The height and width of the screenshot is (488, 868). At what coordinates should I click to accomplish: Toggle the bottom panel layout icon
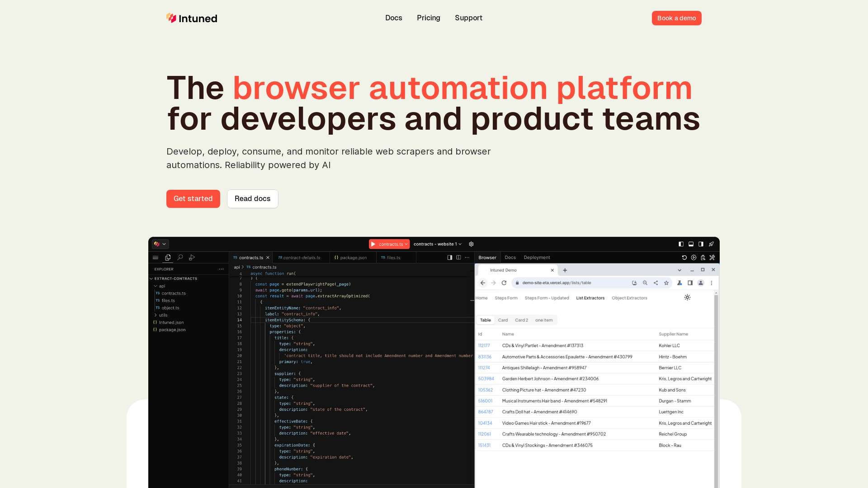point(691,244)
